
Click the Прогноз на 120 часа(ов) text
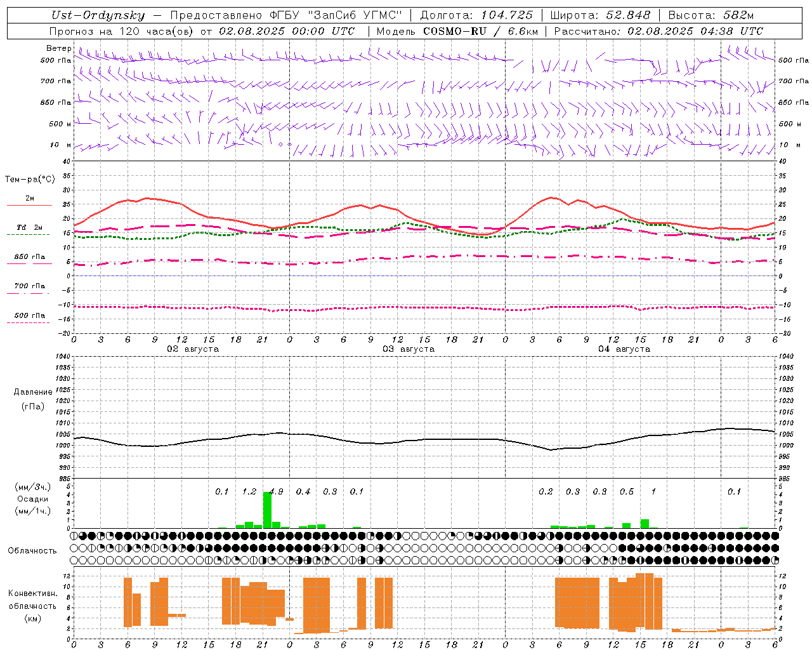tap(121, 31)
